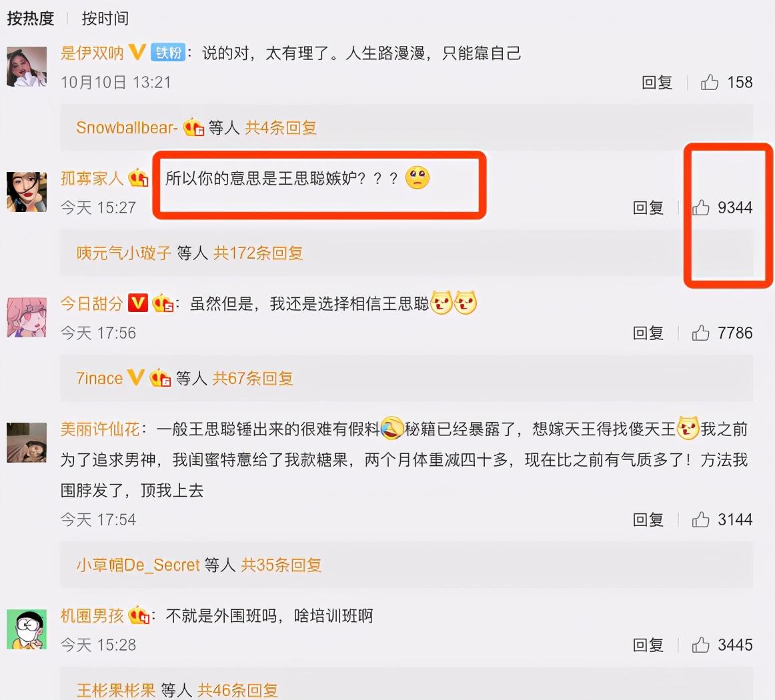775x700 pixels.
Task: Expand 共4条回复 under first comment
Action: coord(281,128)
